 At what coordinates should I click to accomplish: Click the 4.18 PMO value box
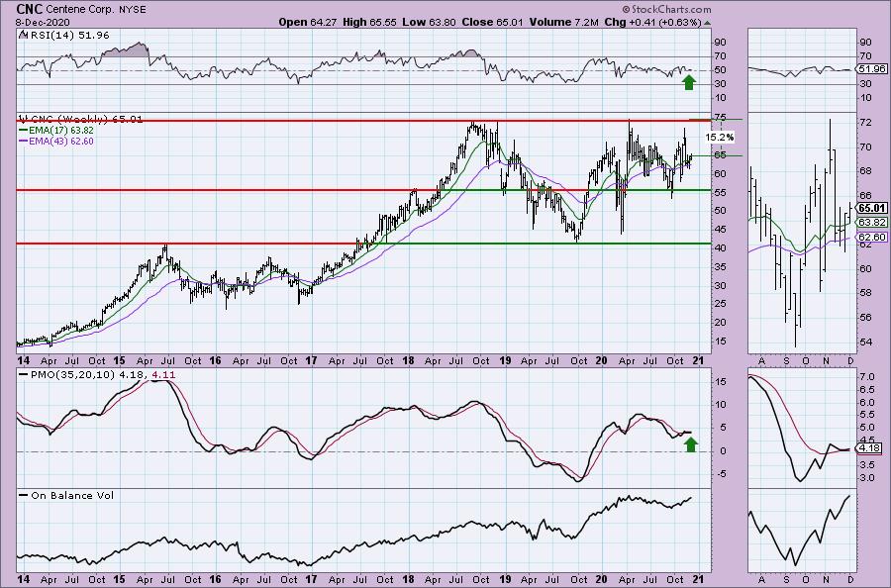870,447
